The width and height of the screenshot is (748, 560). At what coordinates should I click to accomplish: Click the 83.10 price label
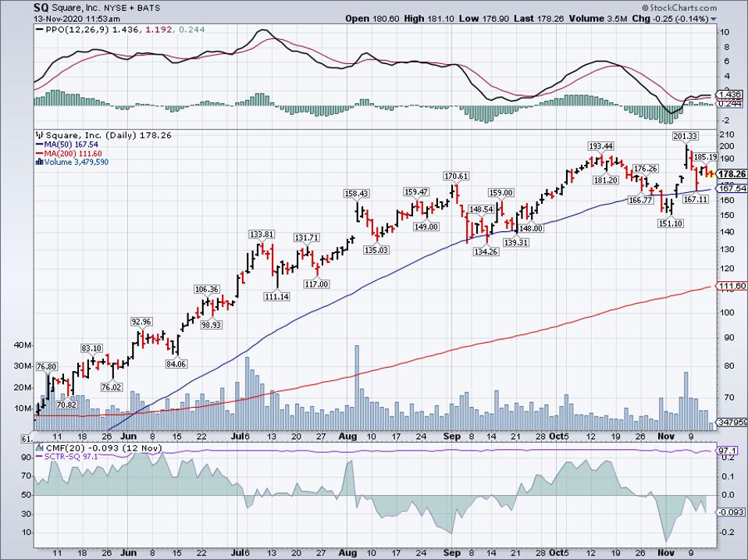[x=91, y=348]
